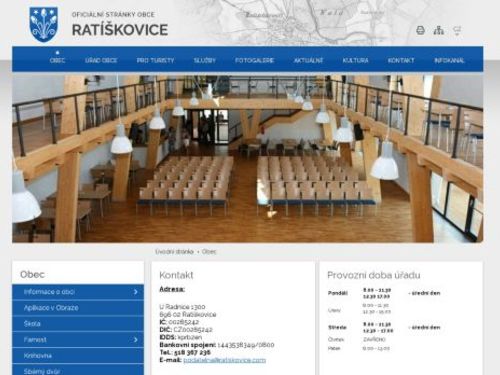Click the Ratíškovice coat of arms logo
Screen dimensions: 500x375
click(x=44, y=25)
